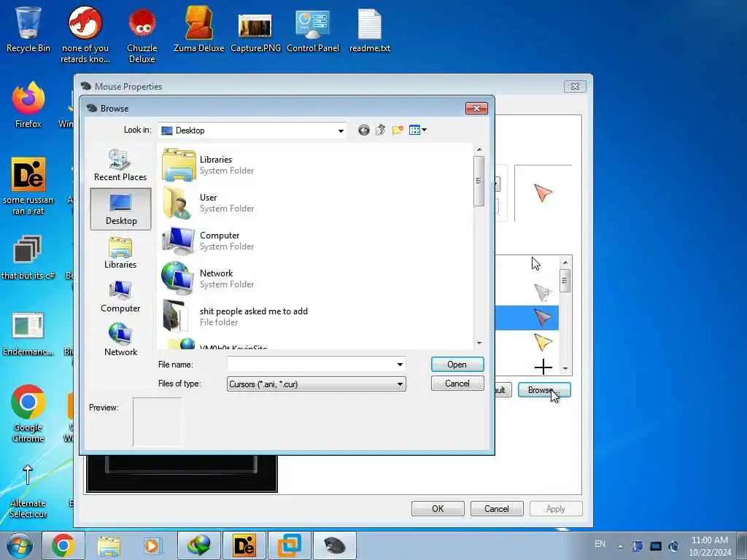
Task: Switch to the De app on taskbar
Action: 244,545
